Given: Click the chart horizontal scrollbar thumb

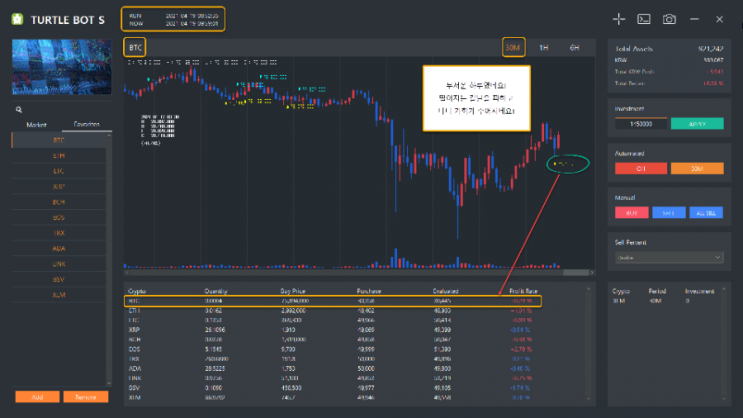Looking at the screenshot, I should [576, 273].
